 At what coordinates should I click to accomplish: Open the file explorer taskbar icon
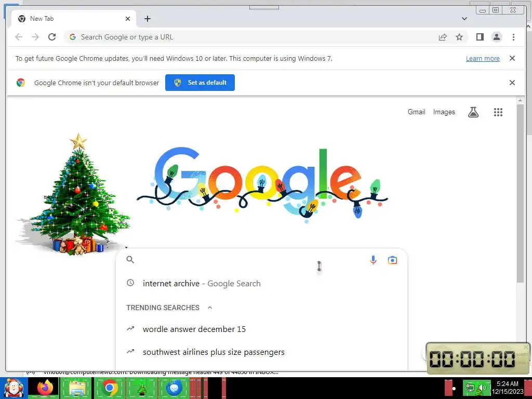pos(77,388)
